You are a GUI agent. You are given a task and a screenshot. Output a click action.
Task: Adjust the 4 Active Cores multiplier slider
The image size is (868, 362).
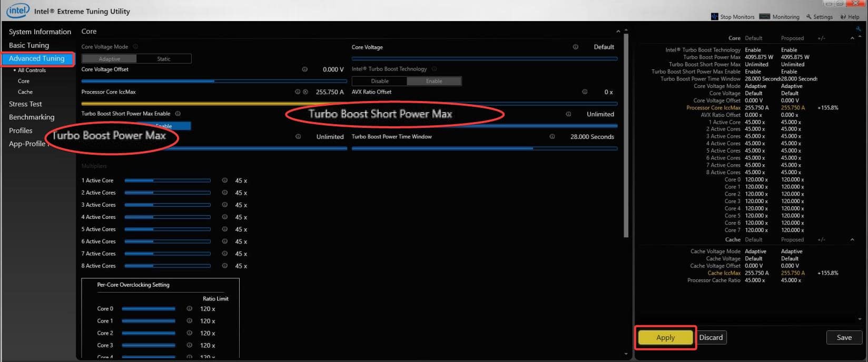coord(167,217)
